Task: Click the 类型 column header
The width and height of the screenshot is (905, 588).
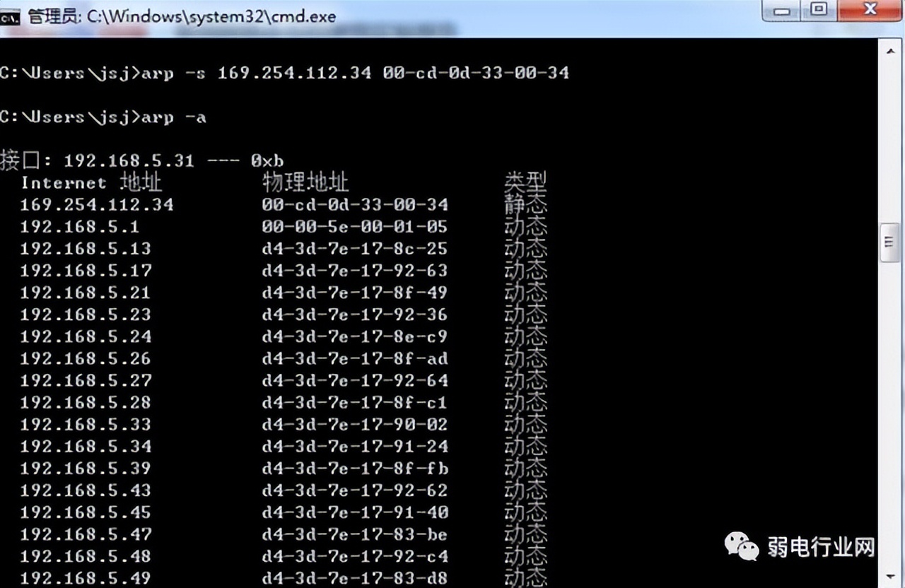Action: point(525,182)
